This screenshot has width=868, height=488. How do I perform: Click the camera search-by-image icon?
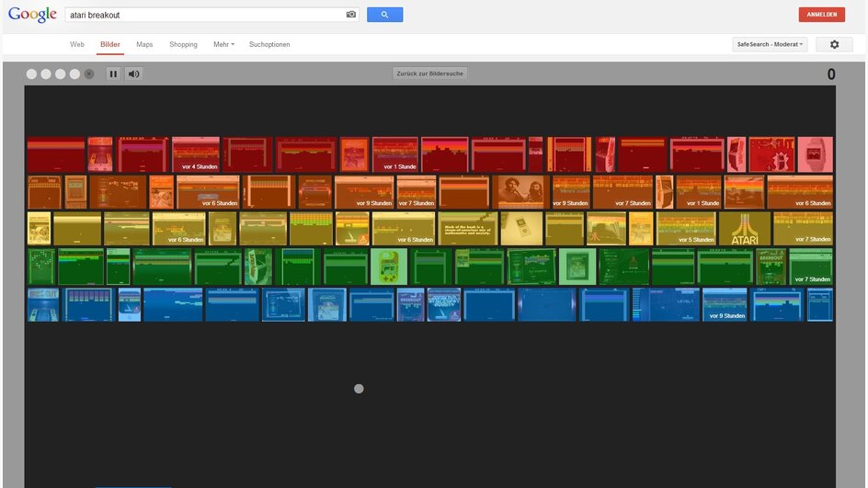[351, 15]
